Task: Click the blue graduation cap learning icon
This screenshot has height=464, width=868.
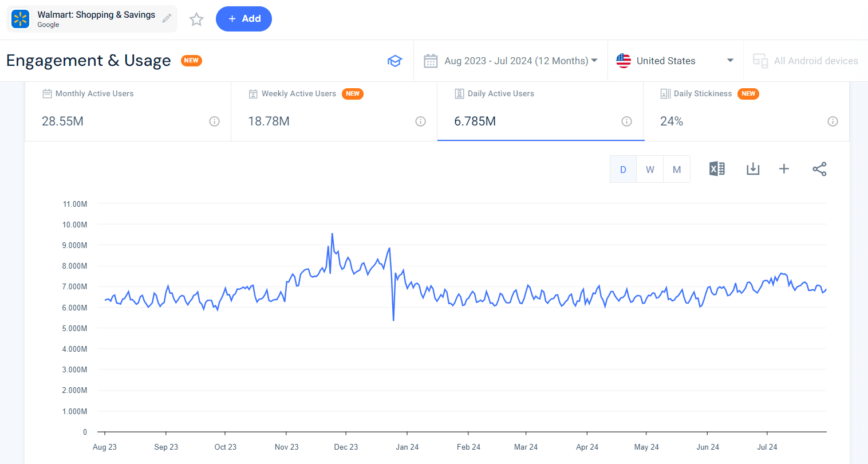Action: coord(395,61)
